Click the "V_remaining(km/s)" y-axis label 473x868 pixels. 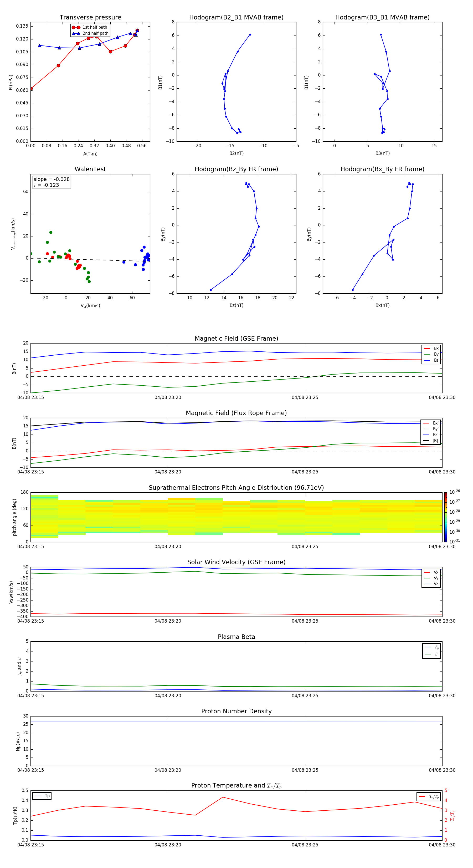(13, 234)
